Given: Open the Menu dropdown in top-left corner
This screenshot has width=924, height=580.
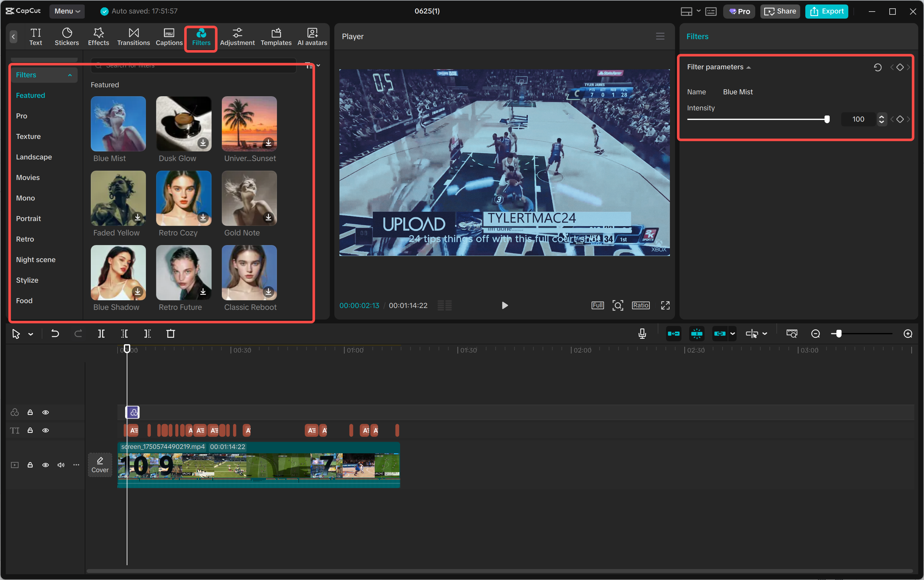Looking at the screenshot, I should coord(67,11).
